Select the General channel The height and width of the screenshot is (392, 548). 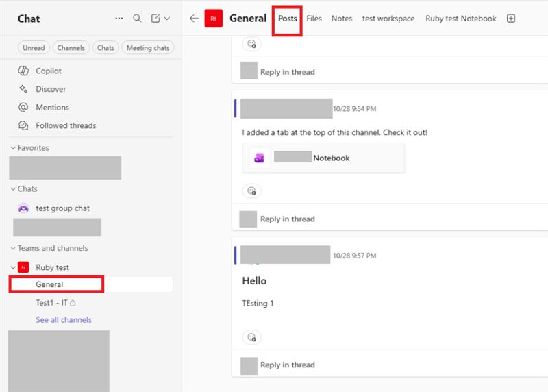coord(91,284)
